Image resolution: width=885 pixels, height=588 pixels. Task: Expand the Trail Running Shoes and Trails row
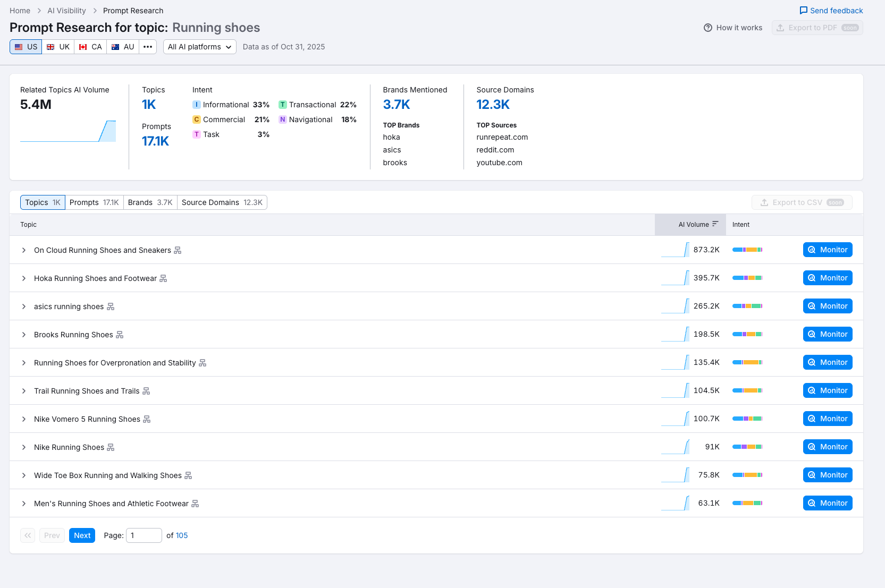(24, 391)
